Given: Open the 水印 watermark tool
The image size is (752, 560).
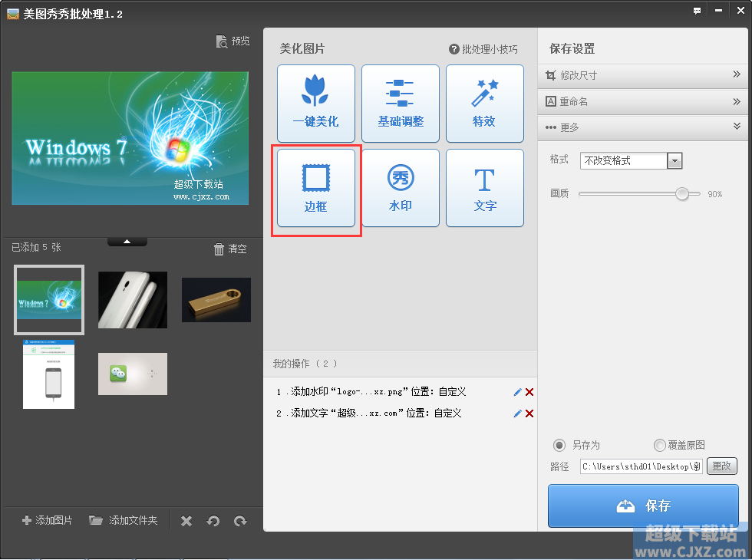Looking at the screenshot, I should pyautogui.click(x=401, y=188).
